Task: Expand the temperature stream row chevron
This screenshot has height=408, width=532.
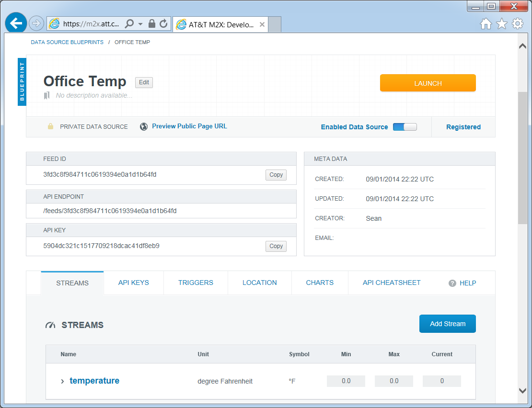Action: tap(62, 381)
